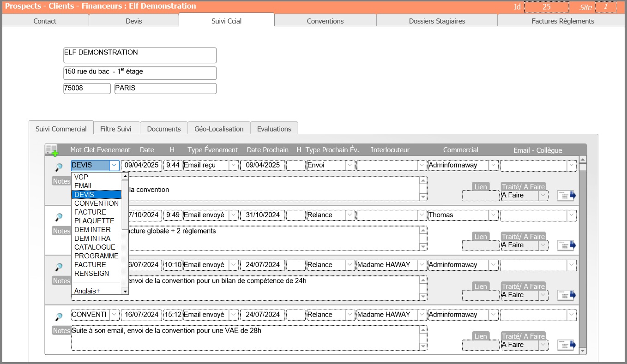Image resolution: width=627 pixels, height=364 pixels.
Task: Click the Lien button on the last row
Action: (x=481, y=336)
